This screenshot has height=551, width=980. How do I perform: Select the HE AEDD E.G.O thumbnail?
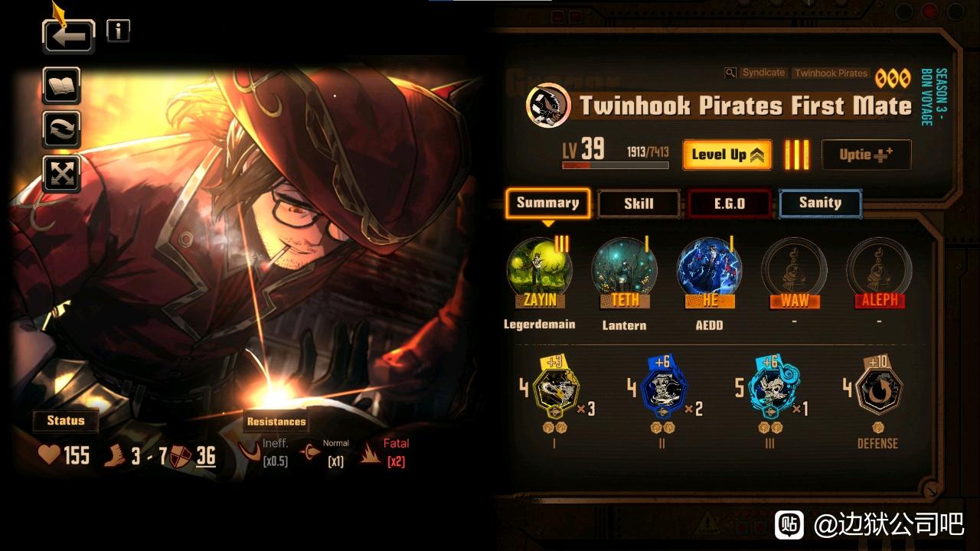(710, 272)
